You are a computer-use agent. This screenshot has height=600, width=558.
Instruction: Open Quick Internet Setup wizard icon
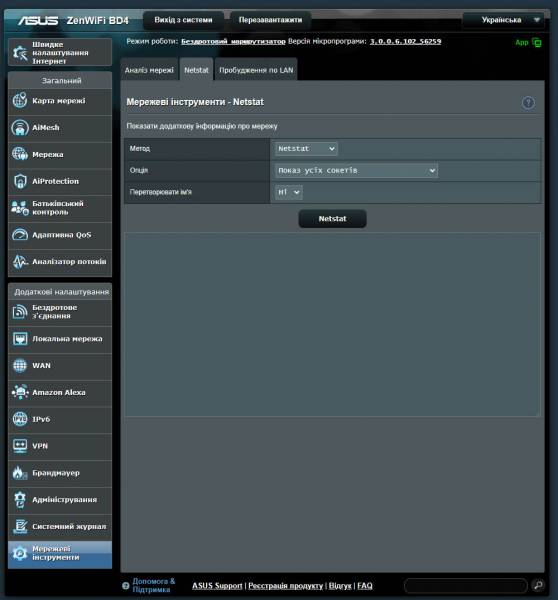point(20,53)
